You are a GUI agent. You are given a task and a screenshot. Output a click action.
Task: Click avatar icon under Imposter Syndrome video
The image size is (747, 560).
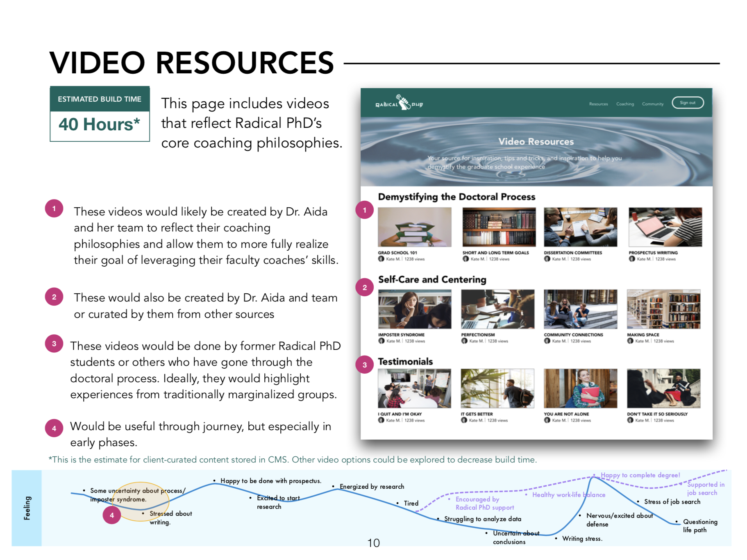(x=381, y=341)
